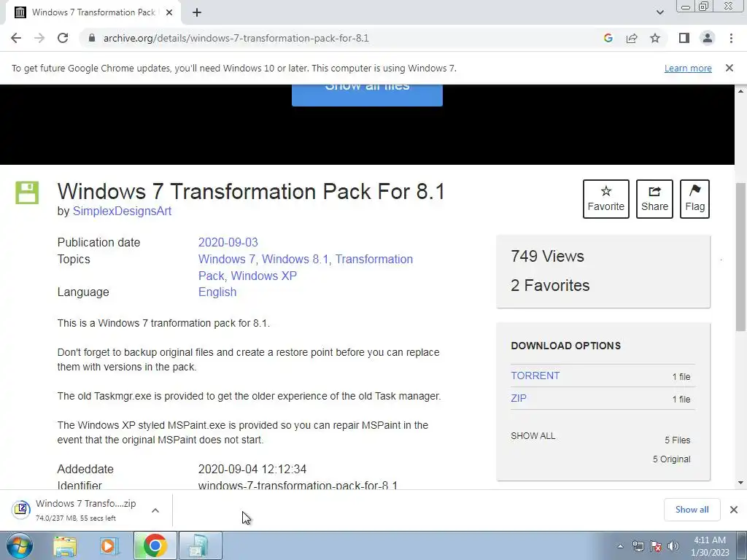Viewport: 747px width, 560px height.
Task: Favorite this archive item
Action: pyautogui.click(x=606, y=199)
